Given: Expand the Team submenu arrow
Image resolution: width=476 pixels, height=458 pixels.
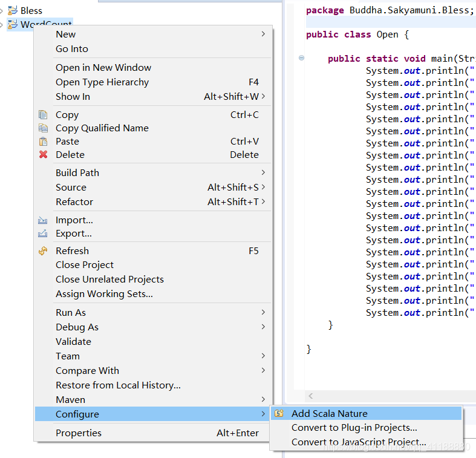Looking at the screenshot, I should click(x=263, y=356).
